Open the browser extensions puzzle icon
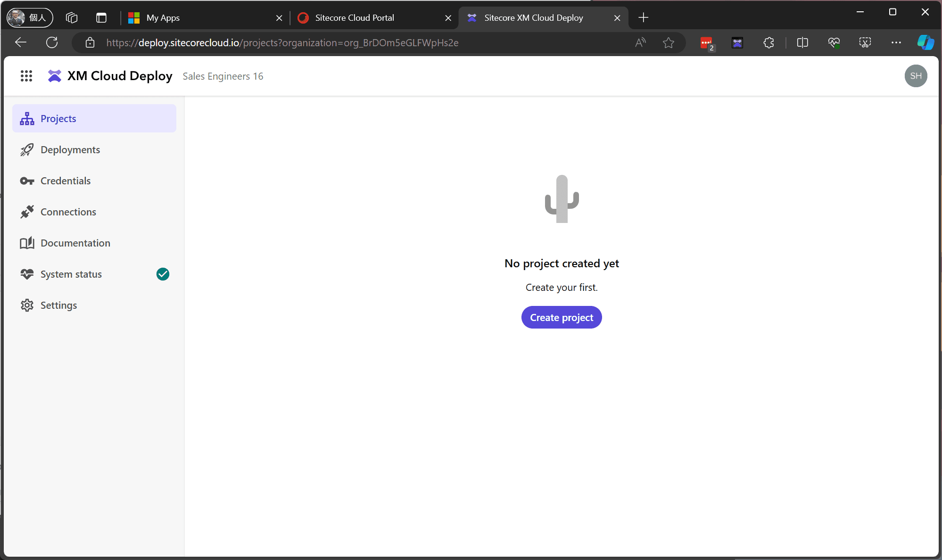Viewport: 942px width, 560px height. click(x=768, y=43)
